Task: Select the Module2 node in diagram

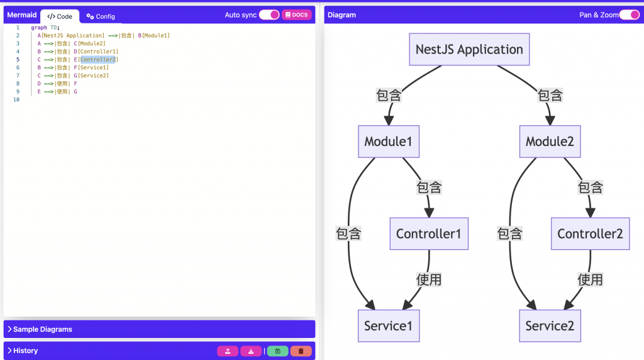Action: click(550, 142)
